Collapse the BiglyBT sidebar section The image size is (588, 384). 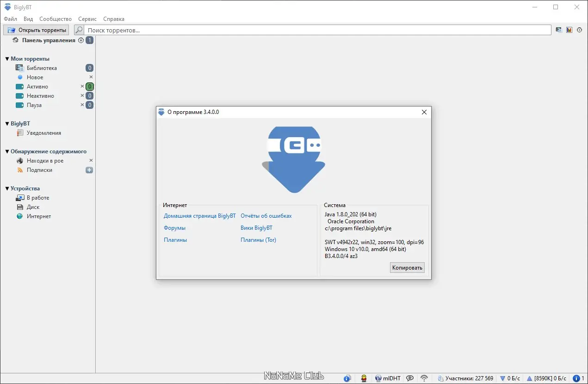(x=7, y=124)
